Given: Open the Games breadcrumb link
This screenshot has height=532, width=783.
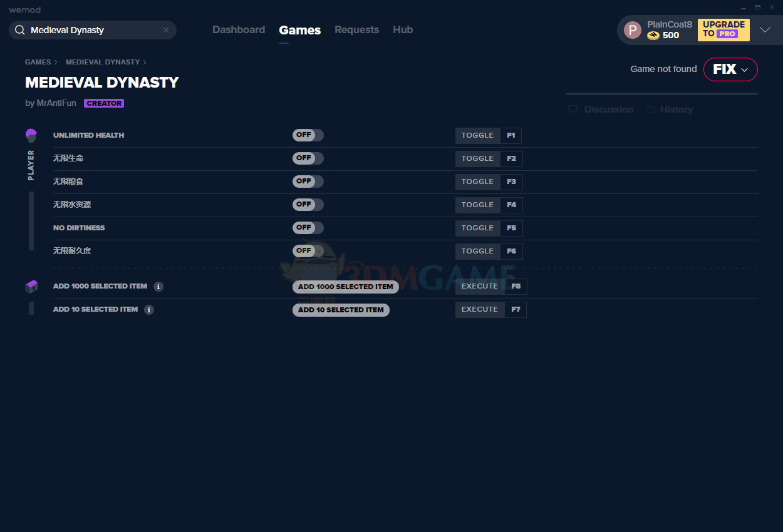Looking at the screenshot, I should [38, 62].
